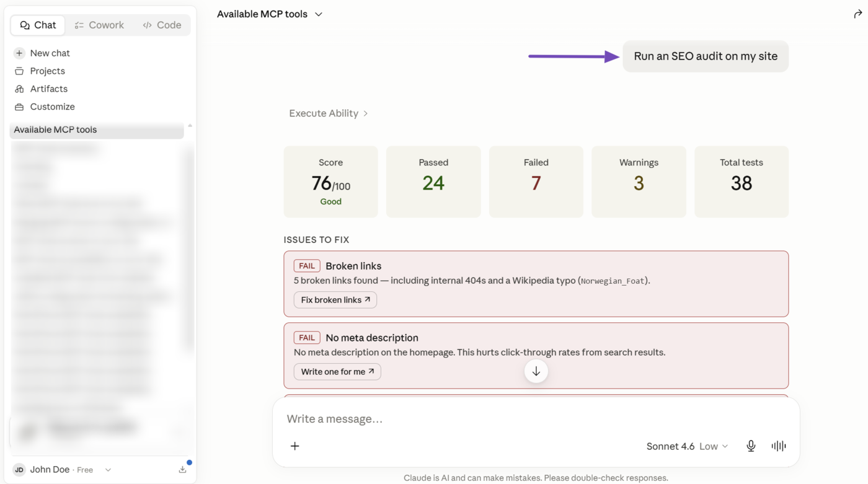Click the Failed 7 card
The width and height of the screenshot is (868, 484).
pos(536,182)
